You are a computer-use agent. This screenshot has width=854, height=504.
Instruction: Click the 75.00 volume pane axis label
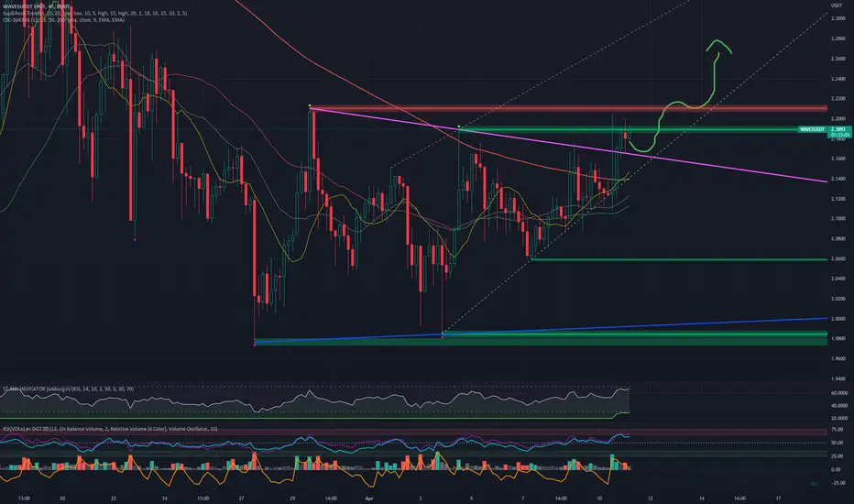(x=838, y=430)
